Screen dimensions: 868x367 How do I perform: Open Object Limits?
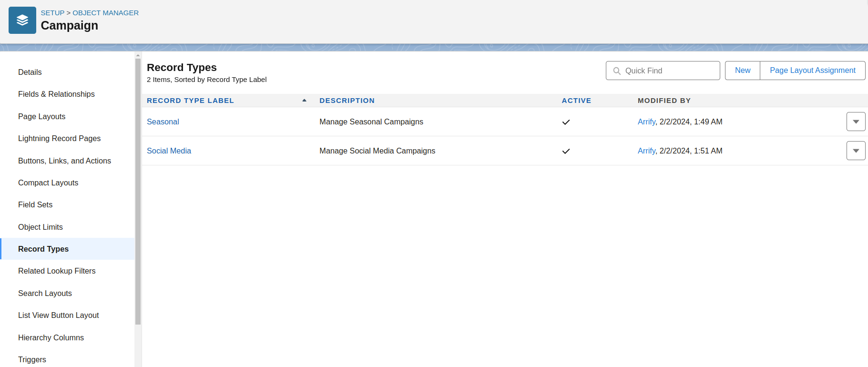(x=41, y=227)
